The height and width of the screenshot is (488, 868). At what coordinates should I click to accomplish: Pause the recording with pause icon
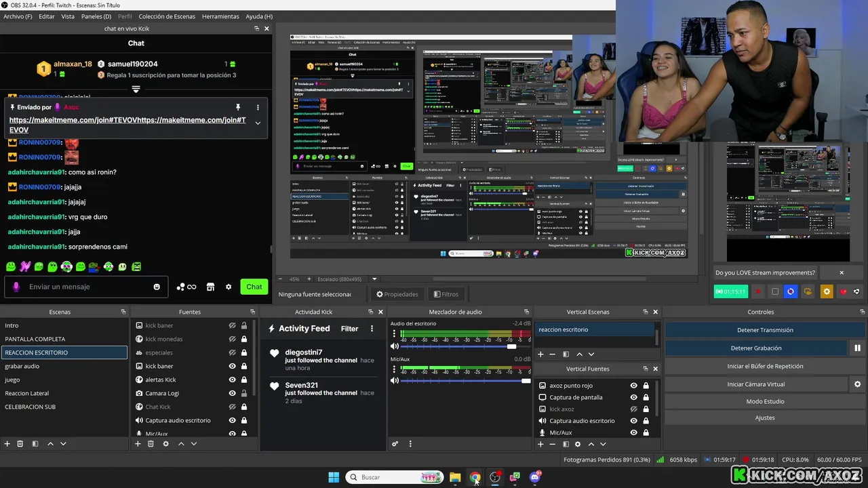[x=857, y=348]
